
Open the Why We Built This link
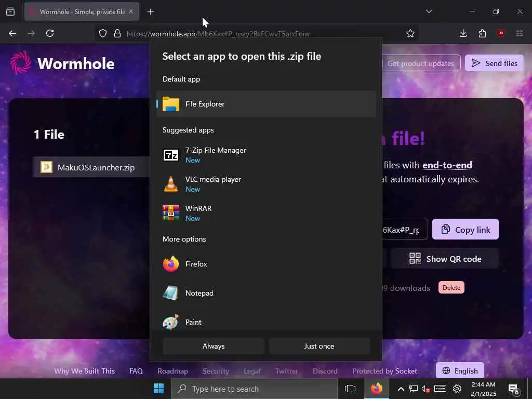[85, 371]
